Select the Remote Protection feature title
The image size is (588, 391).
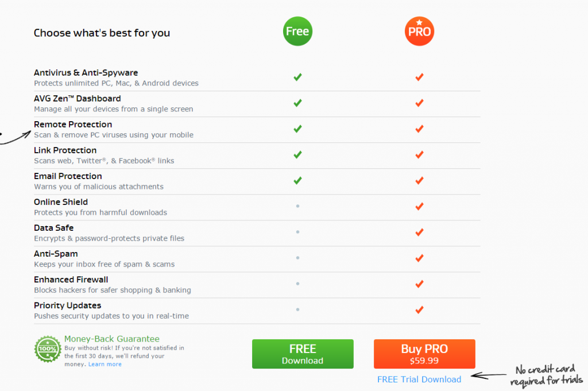[73, 125]
